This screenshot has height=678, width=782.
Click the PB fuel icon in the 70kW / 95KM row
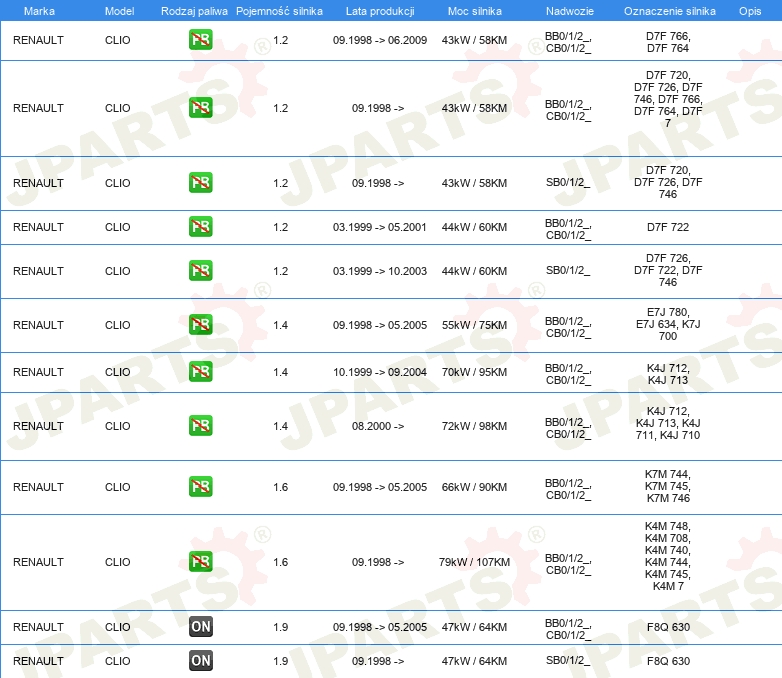tap(200, 372)
